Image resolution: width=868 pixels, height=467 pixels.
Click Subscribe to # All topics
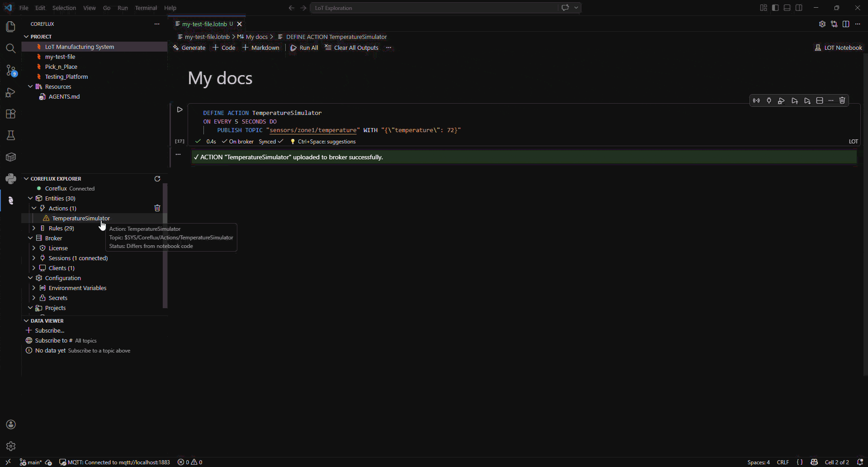tap(61, 340)
